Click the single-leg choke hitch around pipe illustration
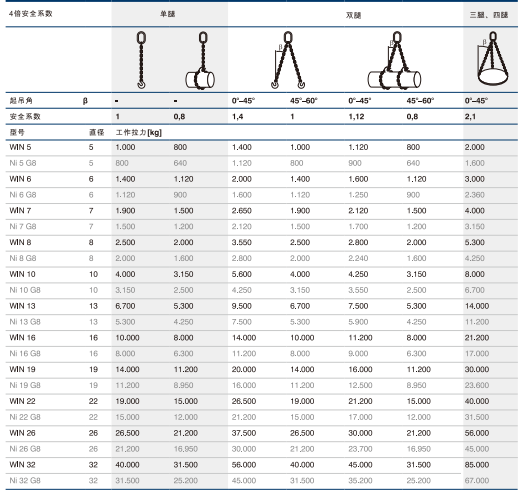 click(x=200, y=60)
